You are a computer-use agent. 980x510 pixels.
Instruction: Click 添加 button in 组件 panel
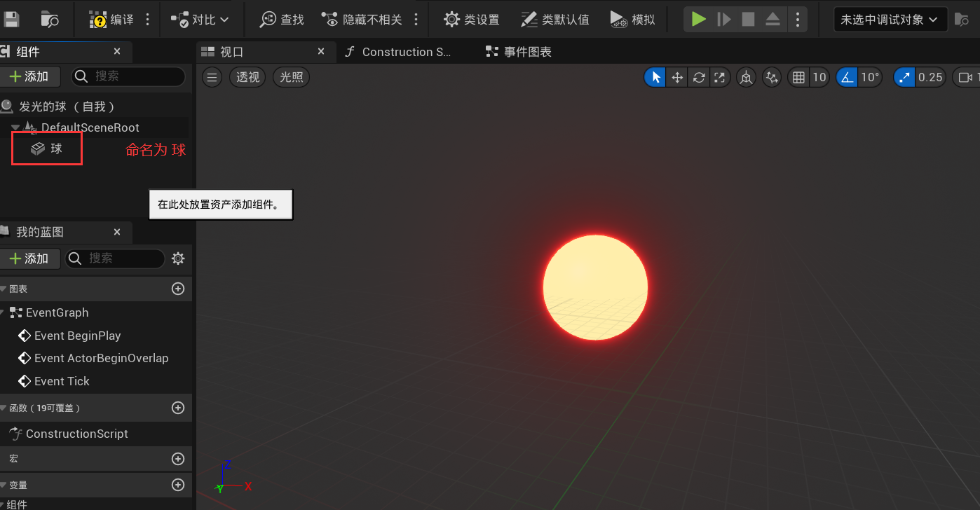(29, 76)
